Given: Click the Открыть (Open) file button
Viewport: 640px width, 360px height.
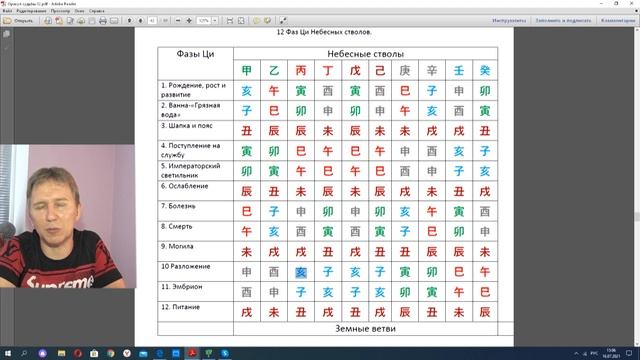Looking at the screenshot, I should pos(18,20).
